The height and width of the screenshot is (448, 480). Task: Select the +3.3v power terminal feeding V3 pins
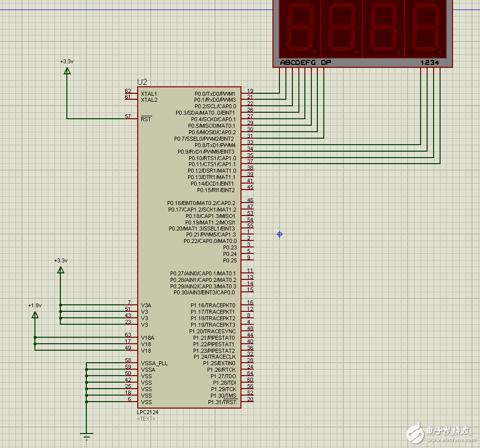[x=60, y=270]
